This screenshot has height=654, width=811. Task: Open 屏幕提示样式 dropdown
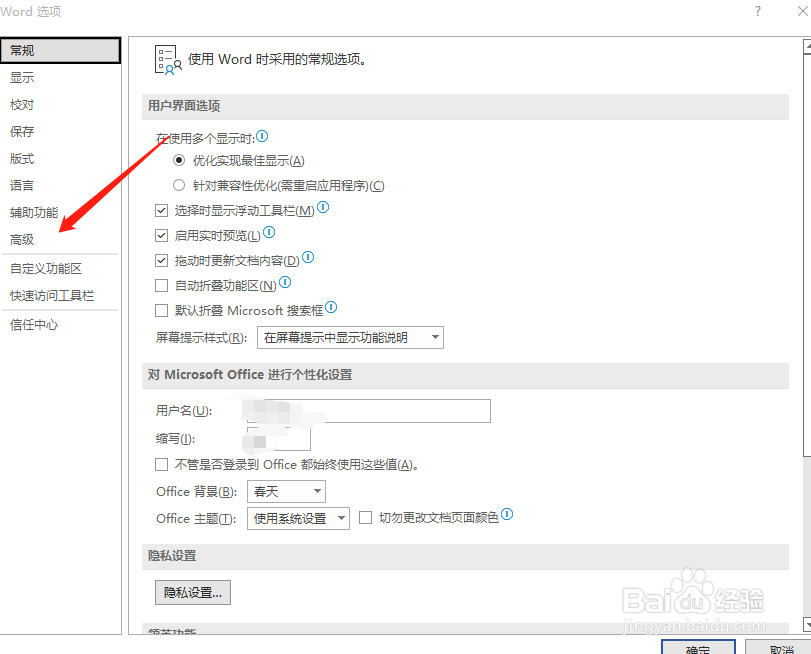[350, 337]
